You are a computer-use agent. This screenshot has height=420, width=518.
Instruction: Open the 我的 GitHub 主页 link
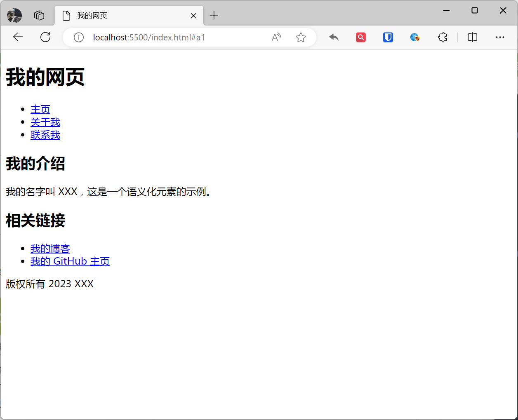pos(70,261)
